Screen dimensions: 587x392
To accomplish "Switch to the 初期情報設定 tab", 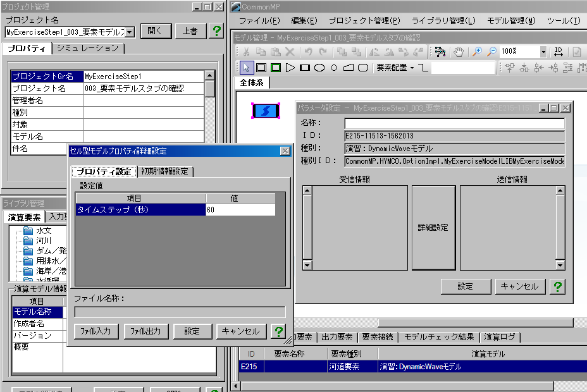I will coord(164,171).
